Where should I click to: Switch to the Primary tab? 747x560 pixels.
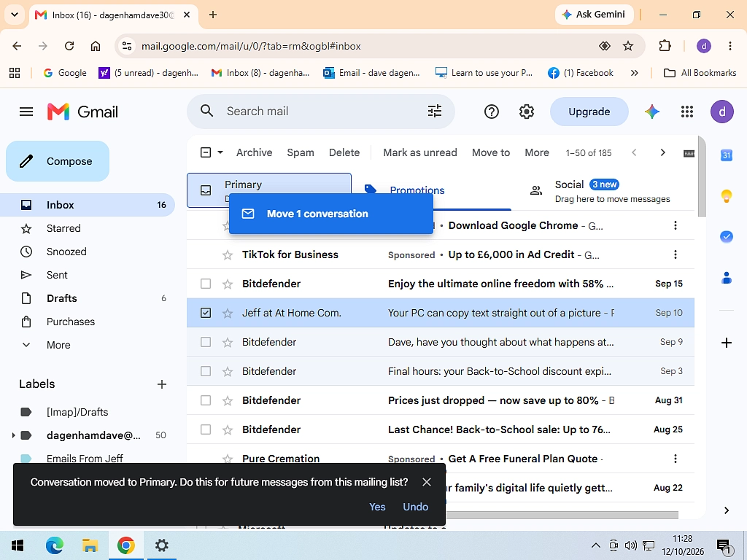pos(269,190)
